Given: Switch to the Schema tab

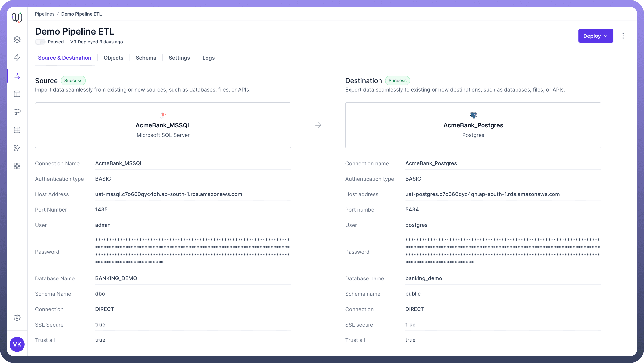Looking at the screenshot, I should [146, 58].
